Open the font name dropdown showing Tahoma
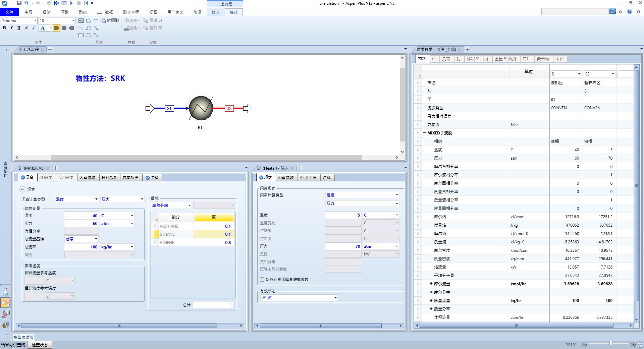The width and height of the screenshot is (644, 349). pos(35,20)
